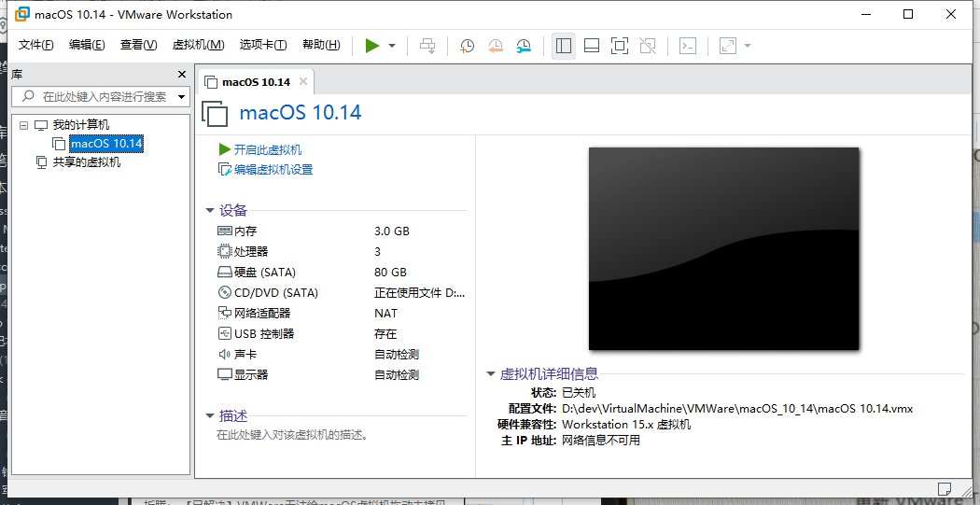The height and width of the screenshot is (505, 980).
Task: Close the 库 library panel
Action: (x=182, y=75)
